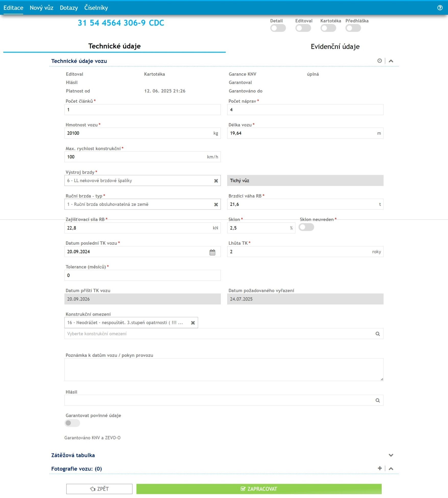The width and height of the screenshot is (448, 498).
Task: Open the Číselníky menu
Action: pos(96,8)
